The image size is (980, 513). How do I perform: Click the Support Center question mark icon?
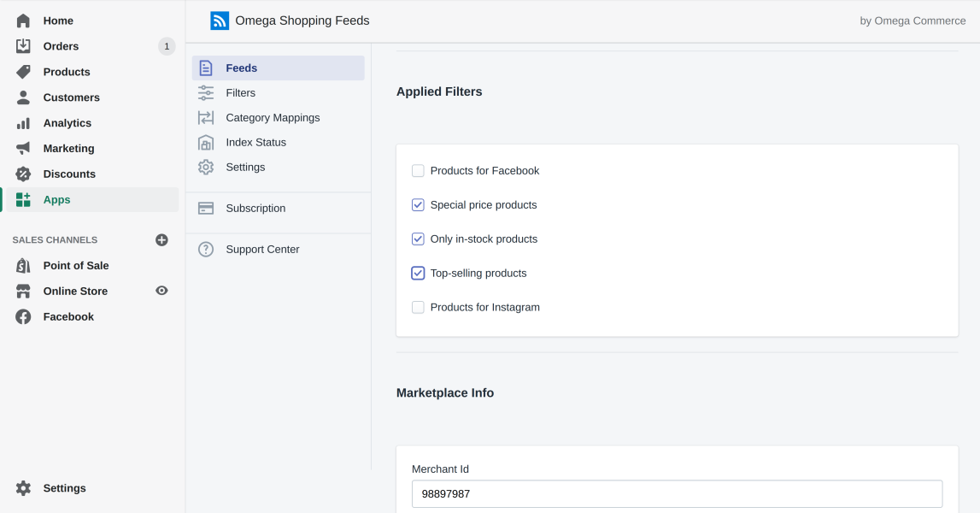point(206,250)
